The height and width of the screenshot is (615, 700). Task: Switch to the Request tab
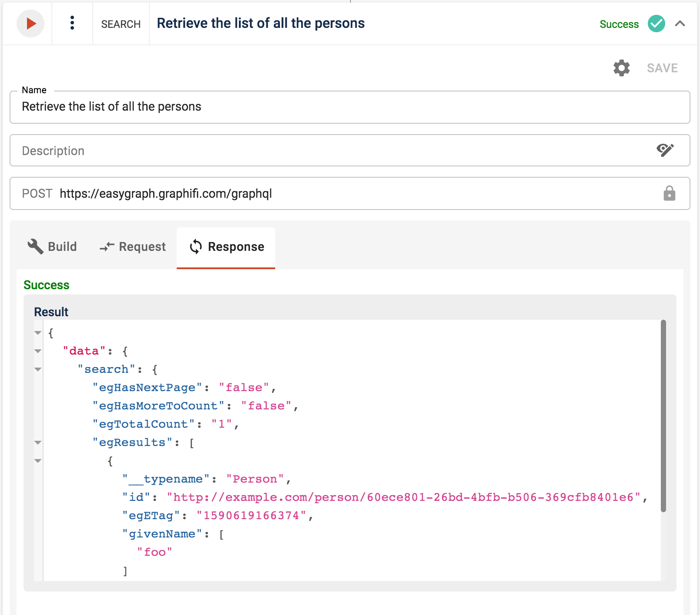pos(133,247)
